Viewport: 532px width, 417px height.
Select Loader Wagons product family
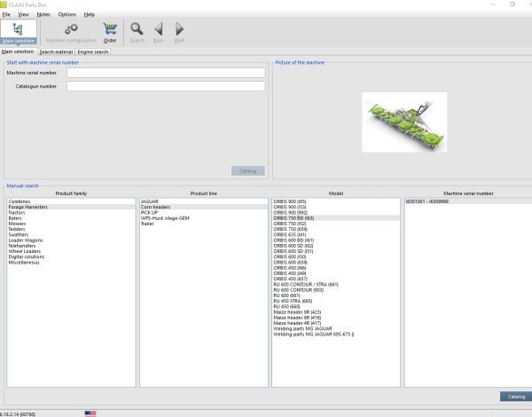[x=71, y=240]
